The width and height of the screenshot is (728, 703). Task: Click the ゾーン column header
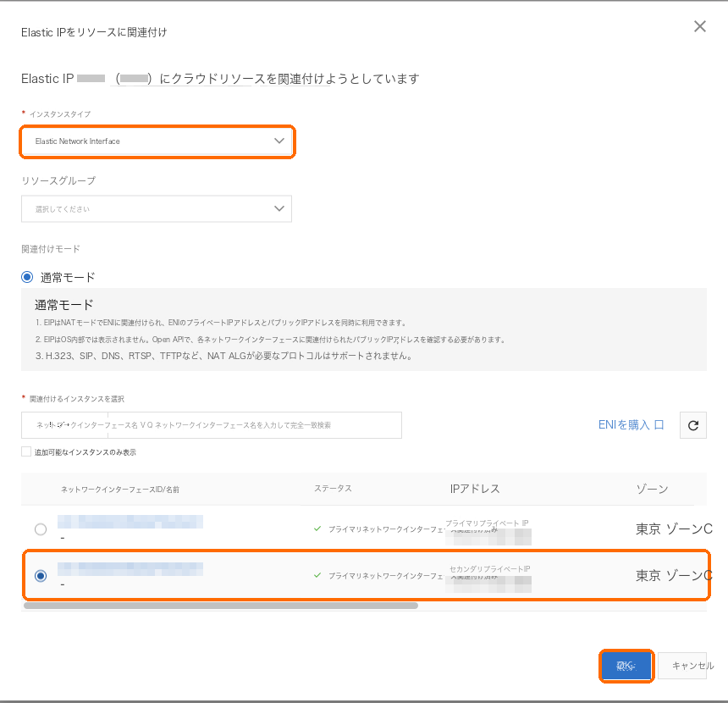tap(652, 489)
